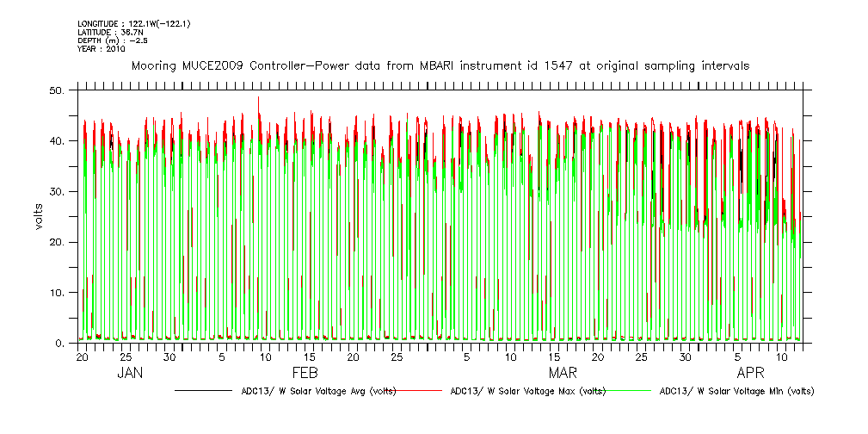
Task: Click the YEAR : 2010 header line
Action: pyautogui.click(x=102, y=49)
